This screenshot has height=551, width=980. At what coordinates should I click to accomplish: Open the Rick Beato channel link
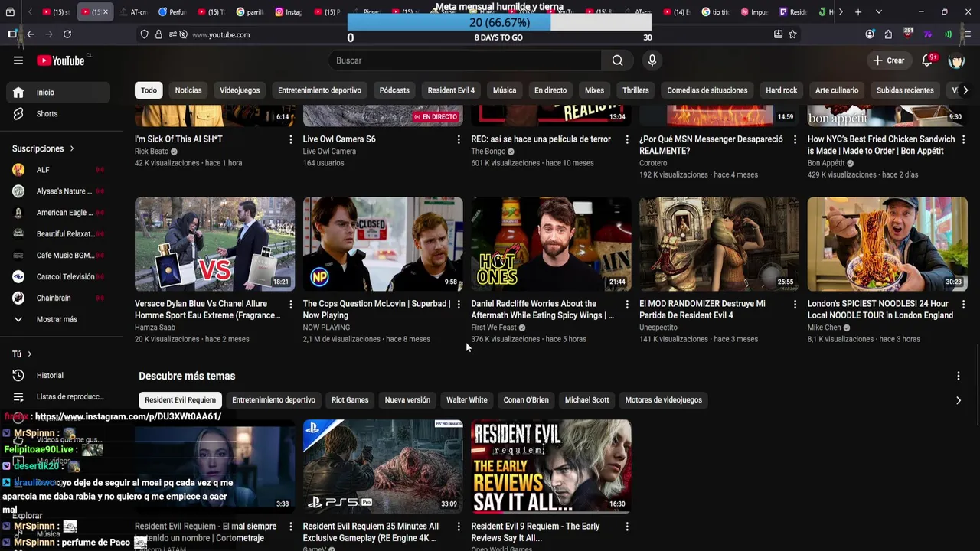(152, 152)
